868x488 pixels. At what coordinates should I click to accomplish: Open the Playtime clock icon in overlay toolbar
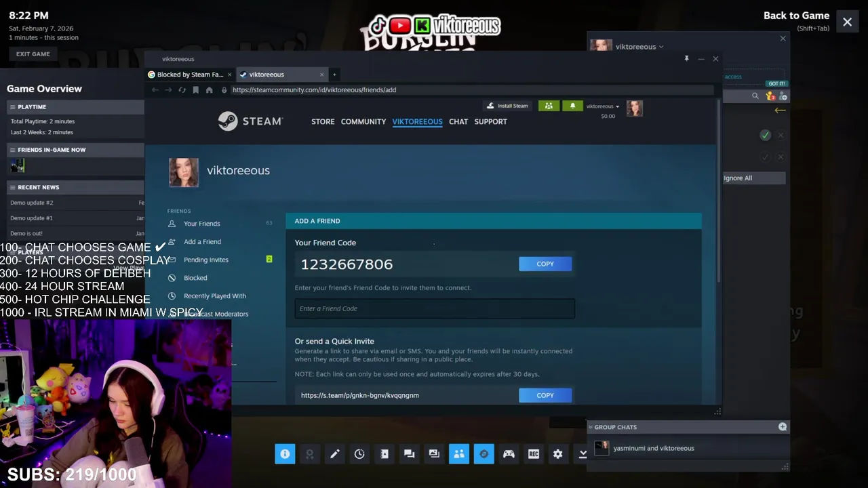[x=359, y=454]
